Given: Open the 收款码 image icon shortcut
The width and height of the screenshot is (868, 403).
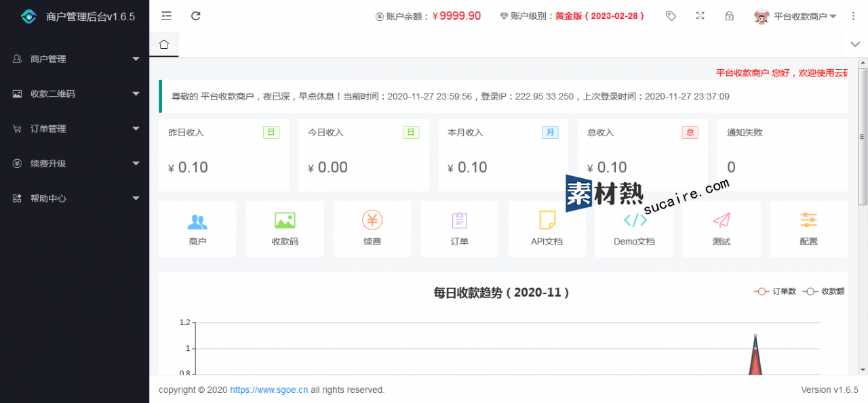Looking at the screenshot, I should 285,220.
